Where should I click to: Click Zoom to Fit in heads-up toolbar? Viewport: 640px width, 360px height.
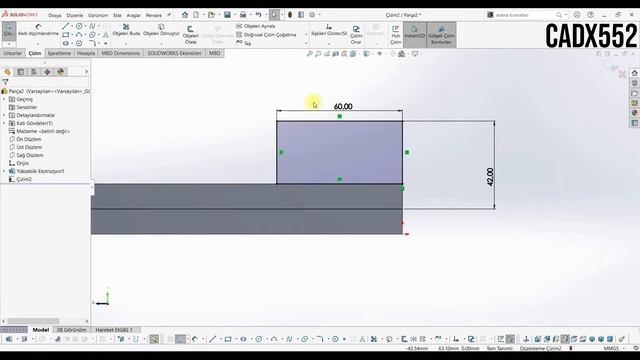click(309, 53)
